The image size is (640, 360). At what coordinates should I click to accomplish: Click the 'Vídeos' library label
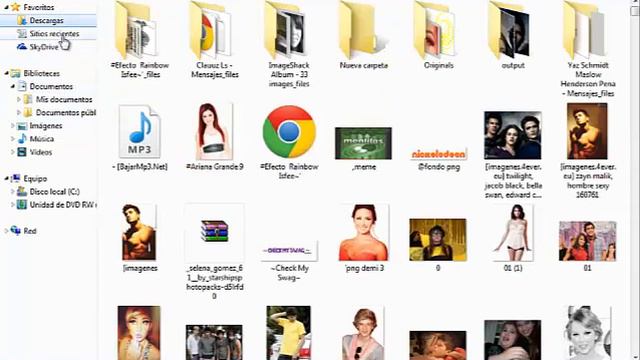(40, 152)
